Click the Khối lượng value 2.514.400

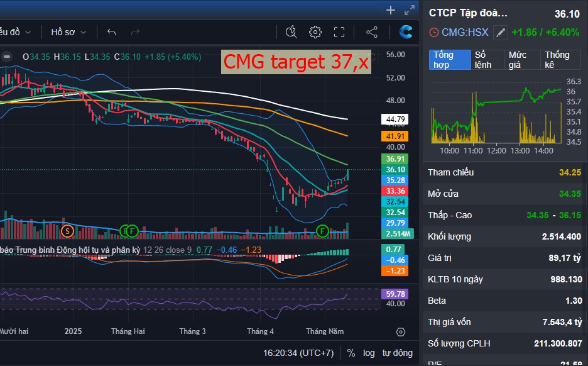[x=562, y=236]
